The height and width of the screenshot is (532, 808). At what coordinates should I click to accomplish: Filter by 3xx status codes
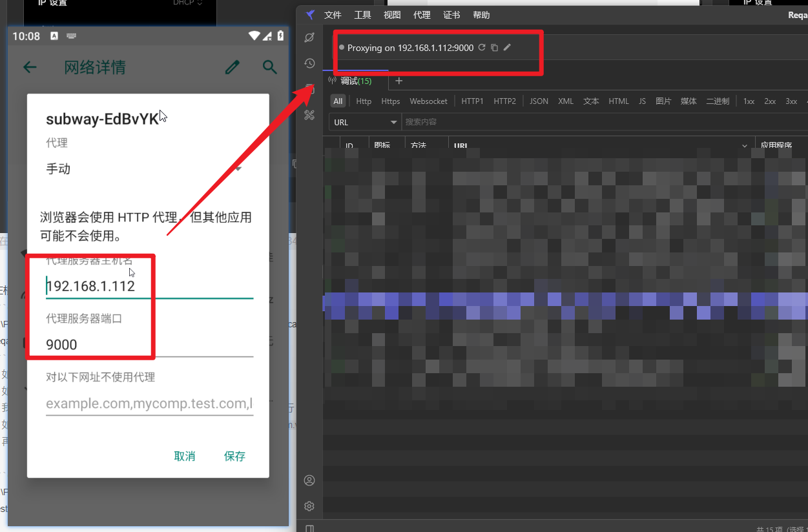point(791,101)
